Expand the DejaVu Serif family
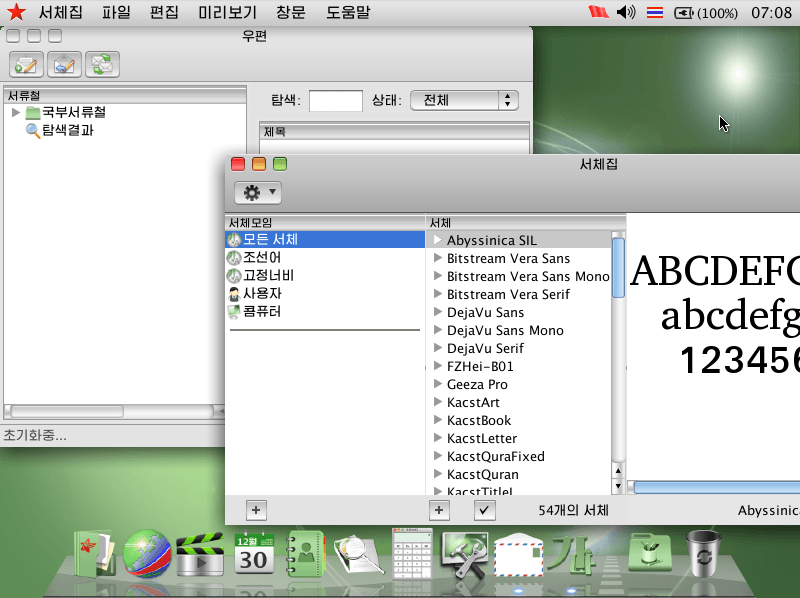This screenshot has width=800, height=598. coord(437,347)
